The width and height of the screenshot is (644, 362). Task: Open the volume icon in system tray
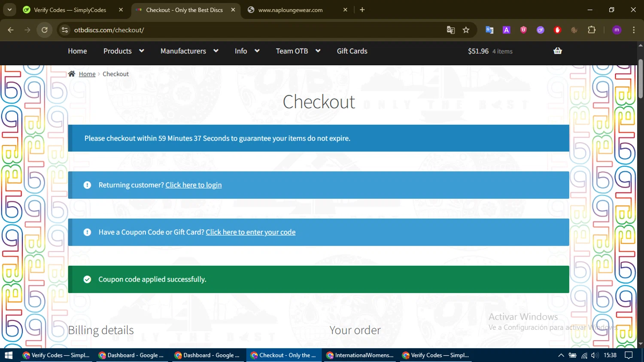tap(595, 355)
